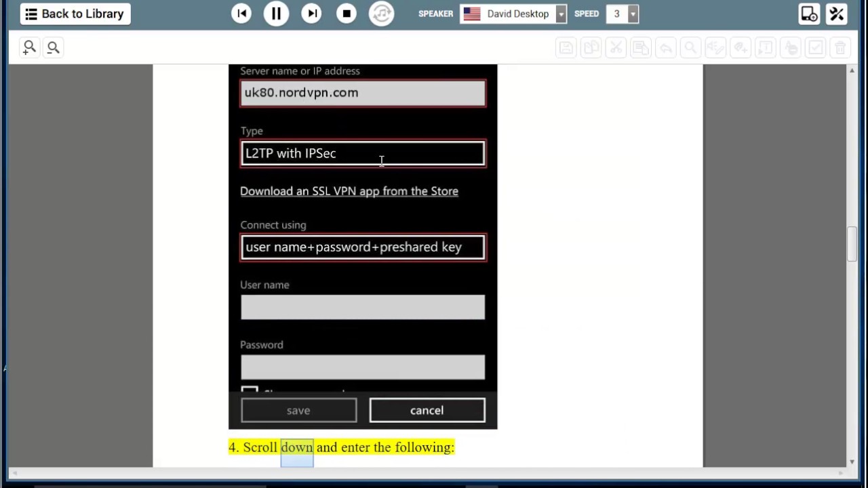Click the horizontal scrollbar left arrow
This screenshot has width=868, height=488.
click(x=14, y=472)
